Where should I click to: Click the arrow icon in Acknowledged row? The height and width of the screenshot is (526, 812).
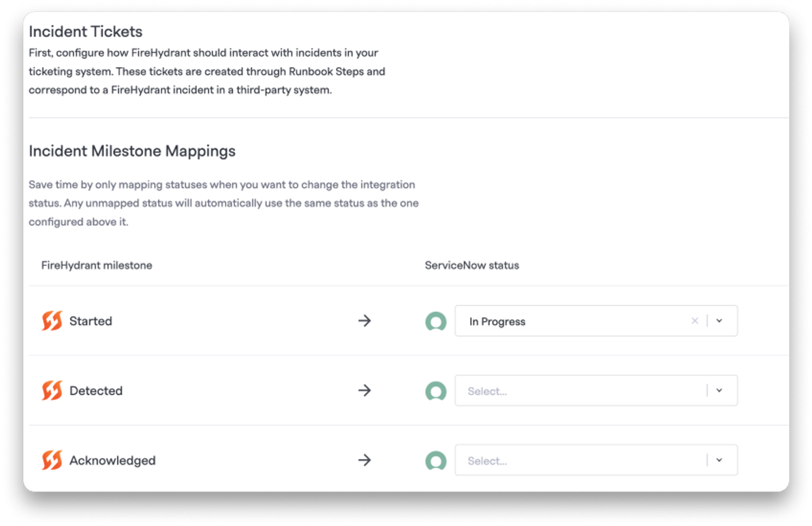pyautogui.click(x=364, y=460)
